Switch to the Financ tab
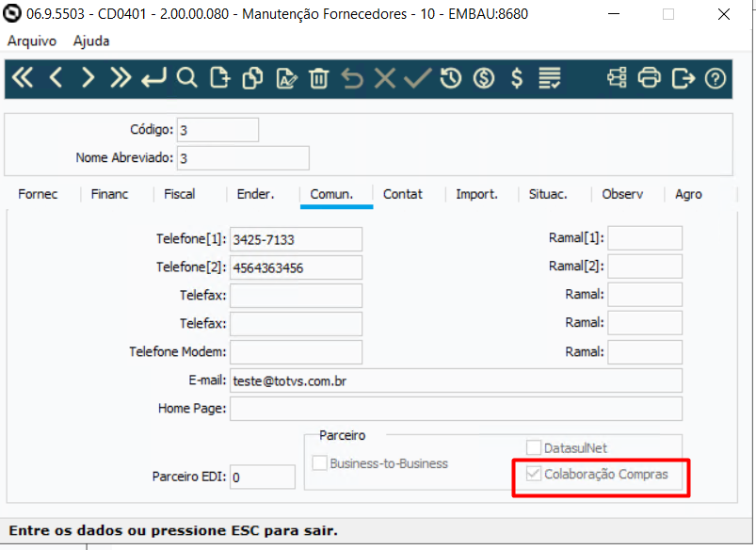Viewport: 756px width, 550px height. pyautogui.click(x=109, y=194)
